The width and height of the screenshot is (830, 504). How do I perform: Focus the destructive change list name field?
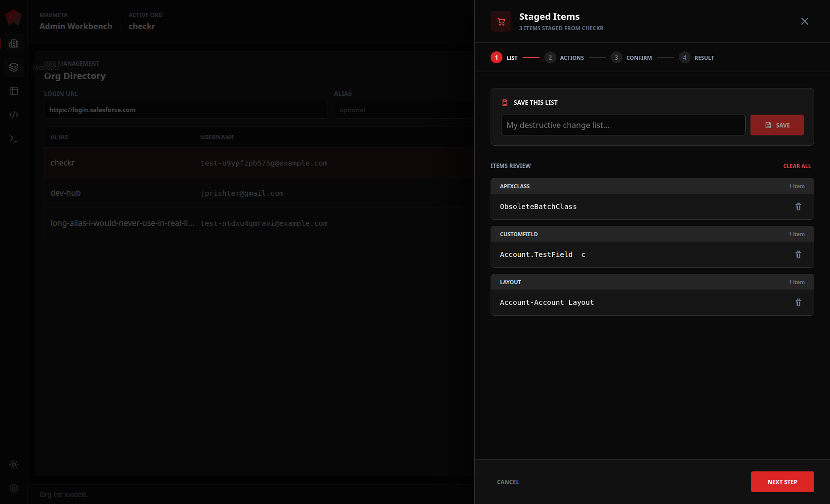623,125
